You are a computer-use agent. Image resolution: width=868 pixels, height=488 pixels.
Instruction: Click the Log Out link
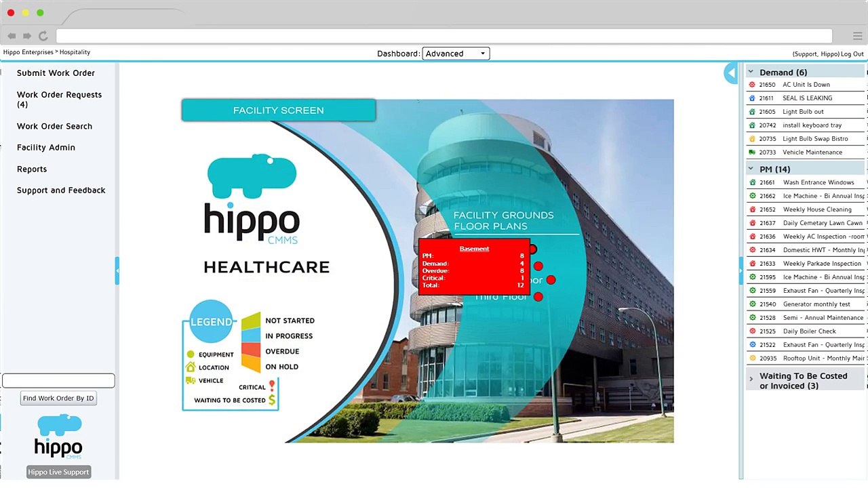click(852, 54)
